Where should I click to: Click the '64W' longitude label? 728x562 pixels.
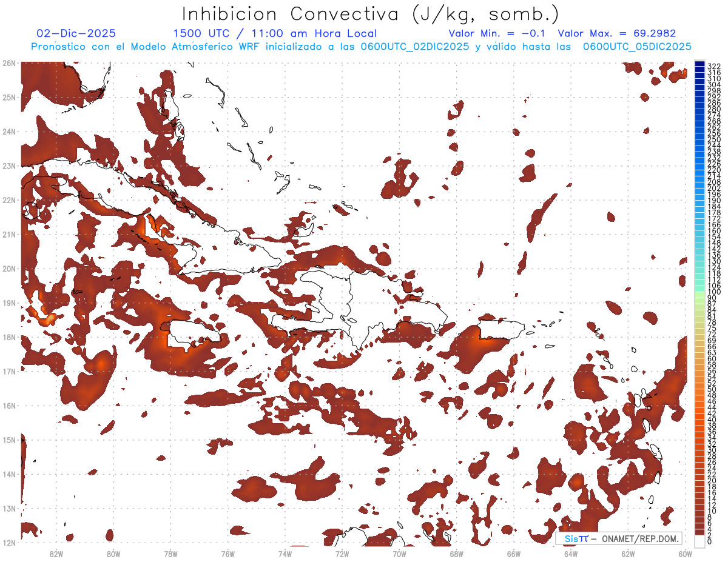tap(571, 553)
